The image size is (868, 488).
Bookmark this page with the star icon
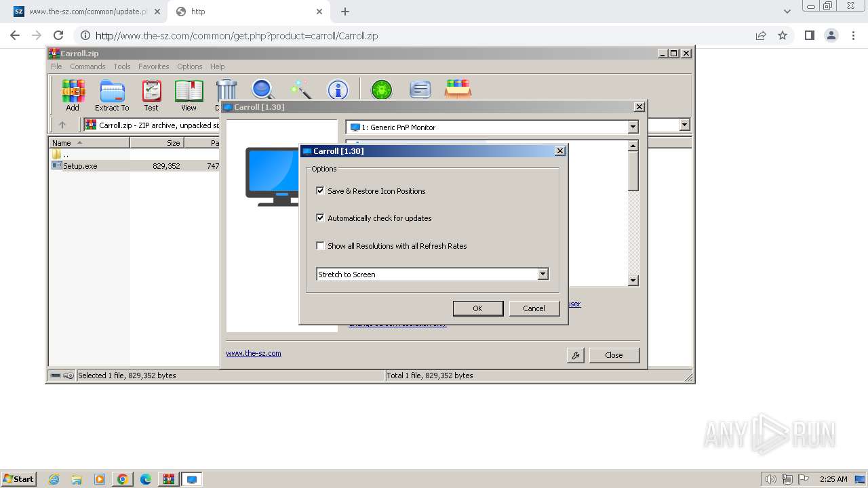783,35
